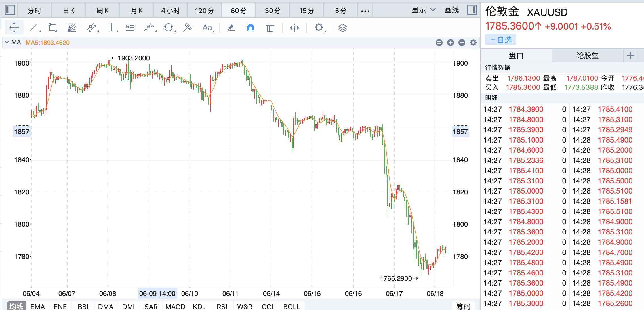The image size is (644, 310).
Task: Open the 盘口 panel tab
Action: pos(516,55)
